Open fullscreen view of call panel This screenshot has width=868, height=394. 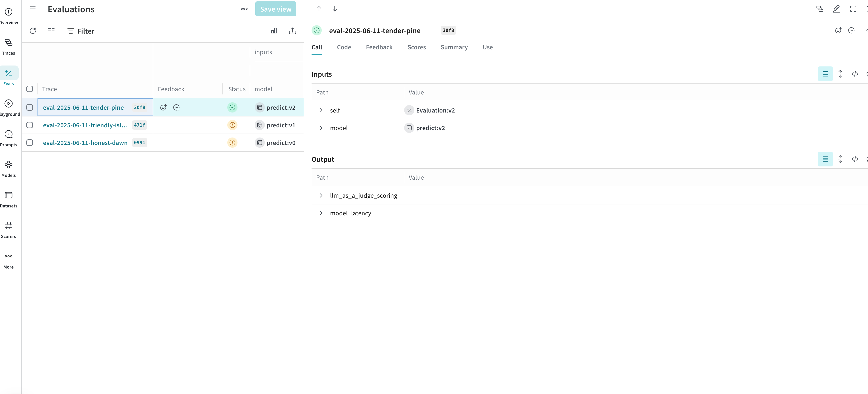pyautogui.click(x=853, y=9)
